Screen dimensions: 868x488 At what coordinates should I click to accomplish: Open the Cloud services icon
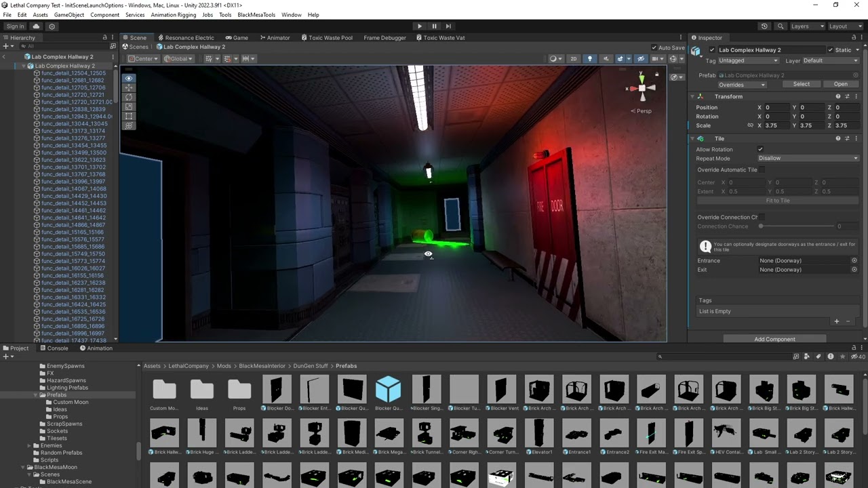click(36, 26)
